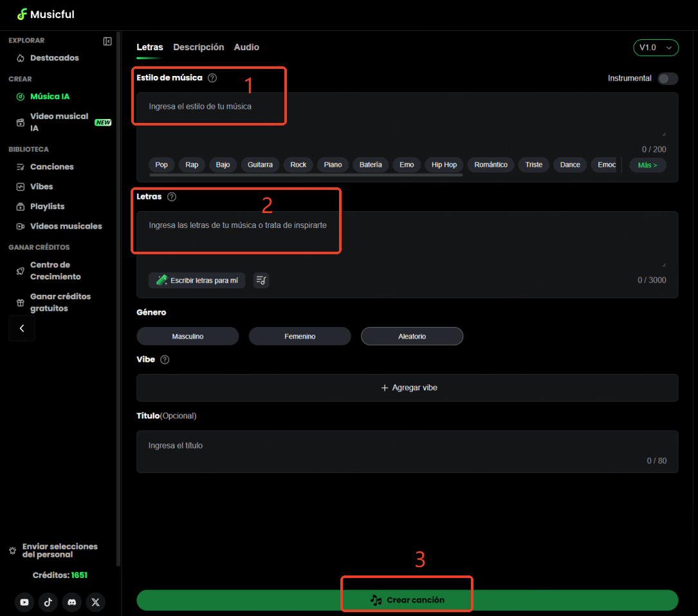Click the Discord icon
Image resolution: width=698 pixels, height=616 pixels.
click(72, 602)
